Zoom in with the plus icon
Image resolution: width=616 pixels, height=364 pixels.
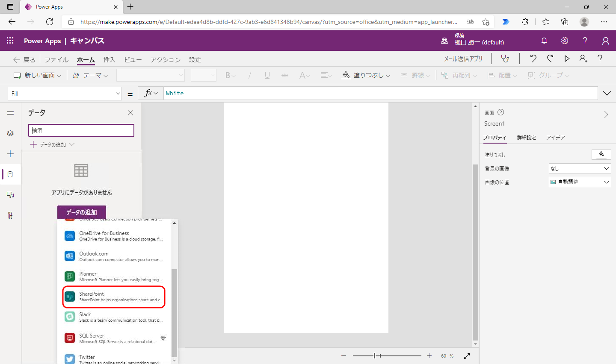(429, 356)
